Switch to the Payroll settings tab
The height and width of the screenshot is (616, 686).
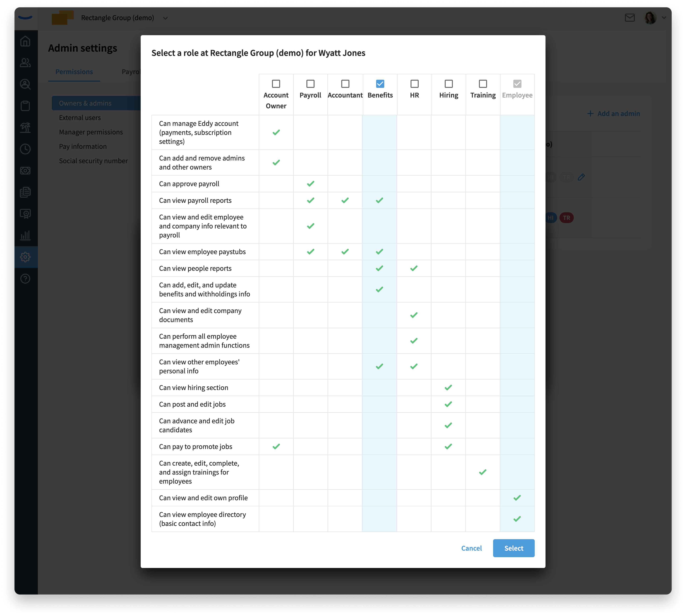pyautogui.click(x=131, y=72)
